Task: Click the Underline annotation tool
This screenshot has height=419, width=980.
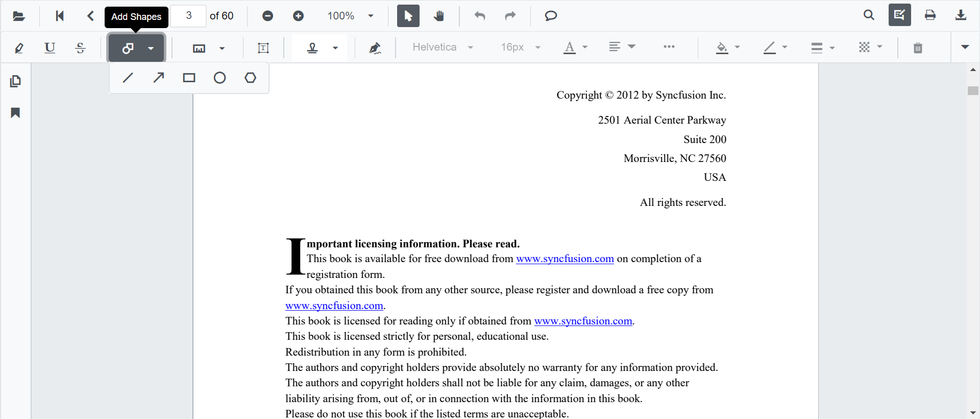Action: pyautogui.click(x=50, y=48)
